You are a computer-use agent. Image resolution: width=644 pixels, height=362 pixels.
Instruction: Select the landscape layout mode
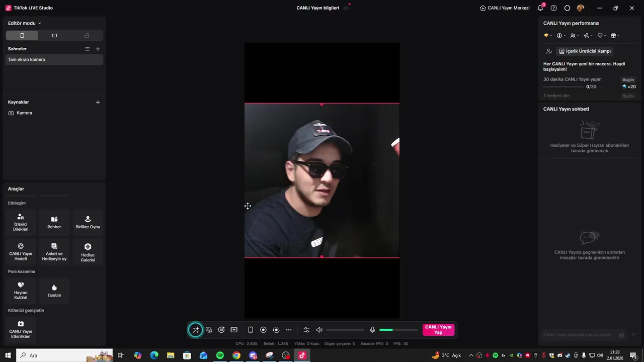[x=54, y=36]
